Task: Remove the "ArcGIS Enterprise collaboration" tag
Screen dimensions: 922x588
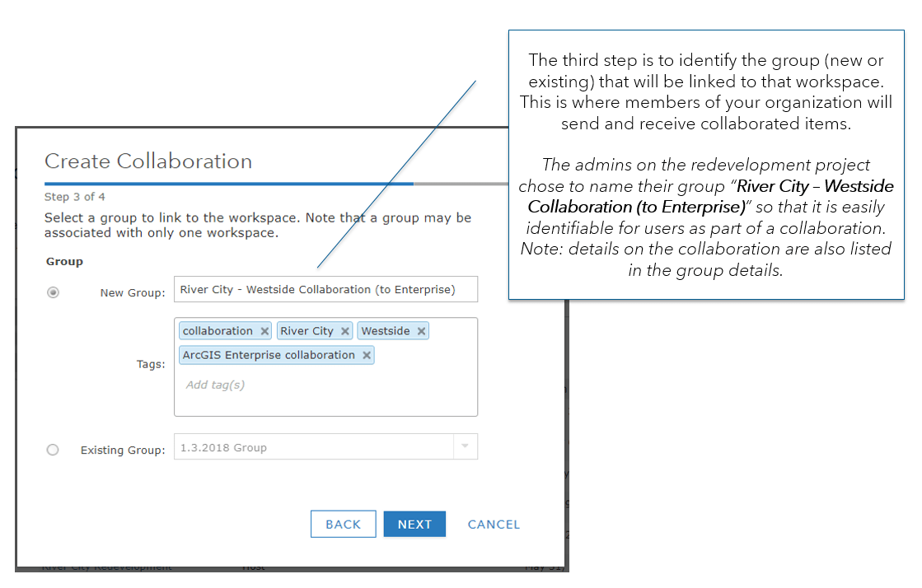Action: (x=366, y=355)
